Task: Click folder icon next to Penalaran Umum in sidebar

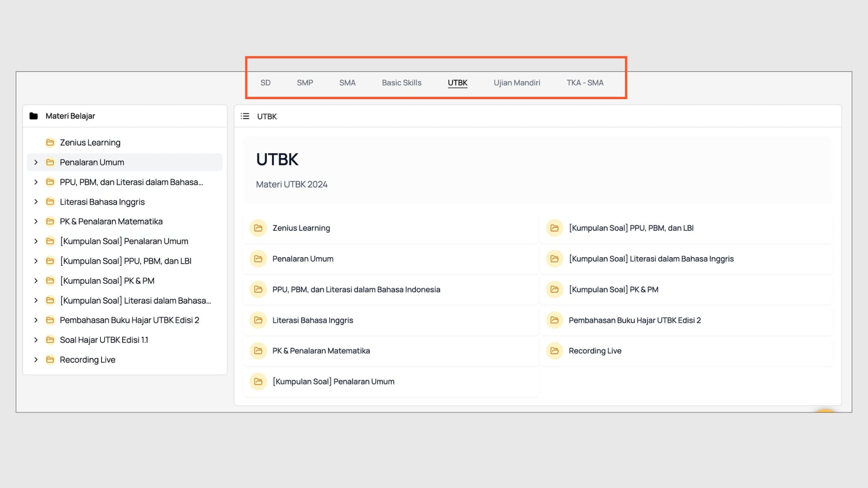Action: pyautogui.click(x=50, y=162)
